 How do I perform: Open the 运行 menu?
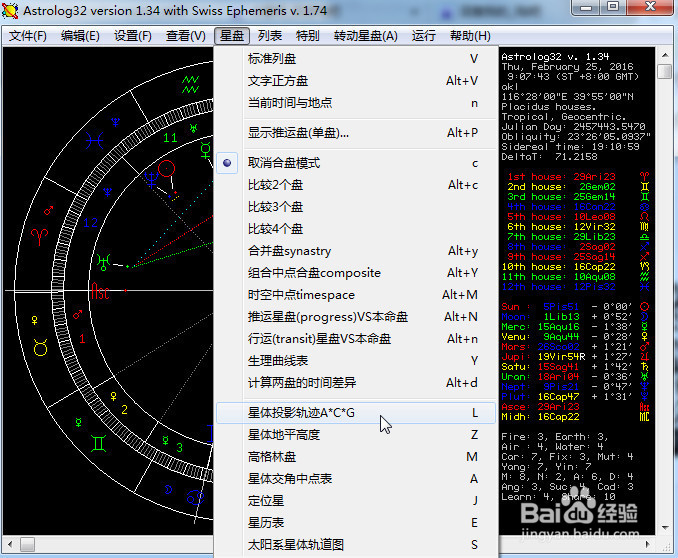coord(423,36)
